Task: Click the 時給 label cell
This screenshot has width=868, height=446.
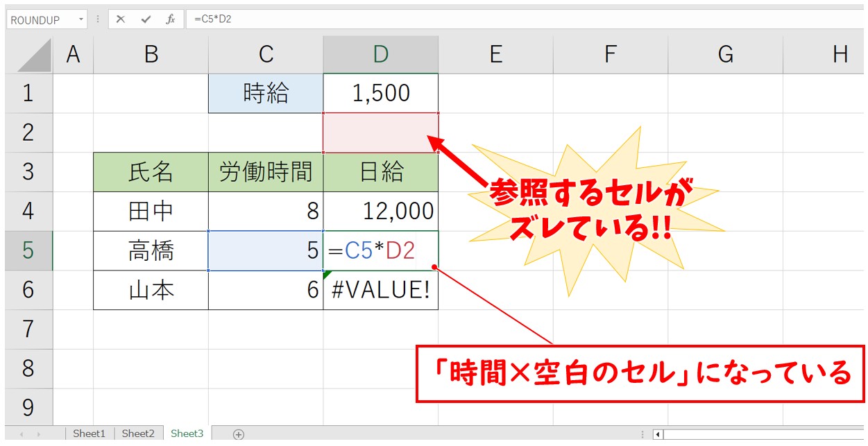Action: 266,93
